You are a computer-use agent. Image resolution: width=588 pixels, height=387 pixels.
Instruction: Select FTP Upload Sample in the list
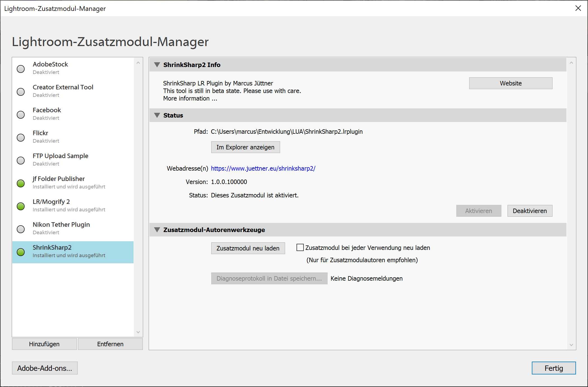point(73,160)
